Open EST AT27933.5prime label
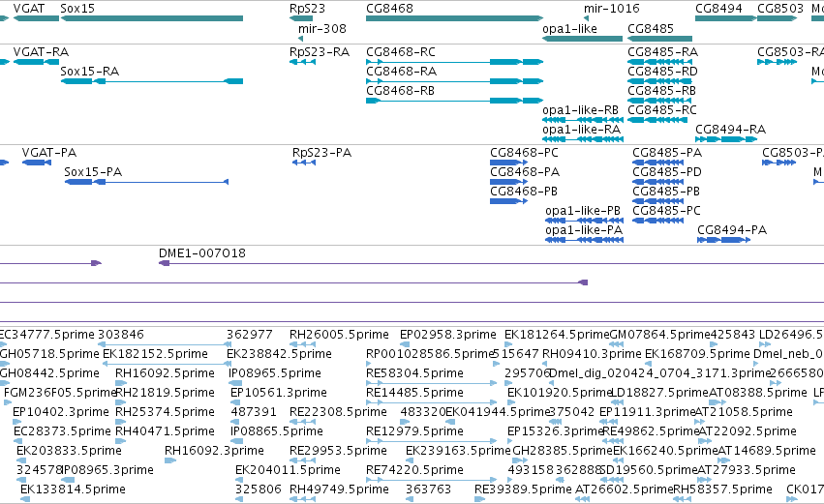Image resolution: width=824 pixels, height=504 pixels. (x=747, y=470)
